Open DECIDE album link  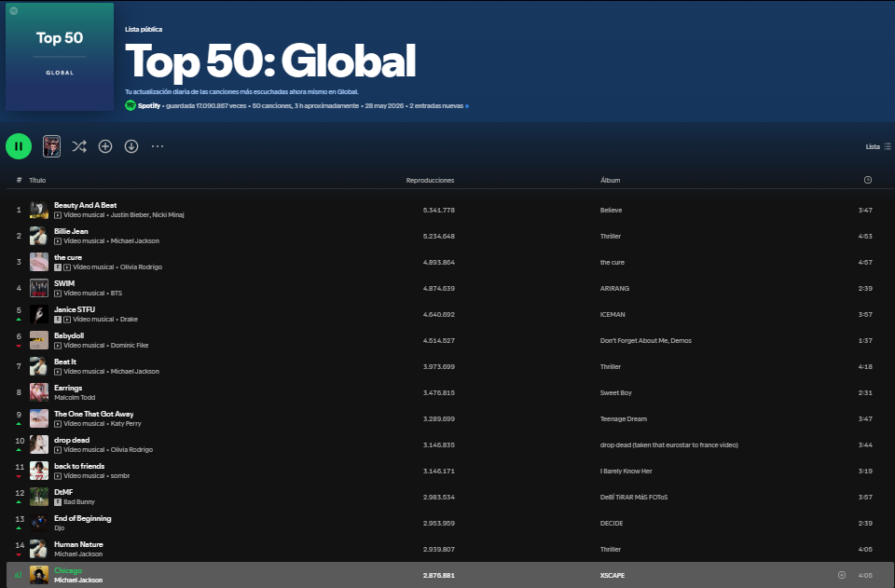point(612,524)
